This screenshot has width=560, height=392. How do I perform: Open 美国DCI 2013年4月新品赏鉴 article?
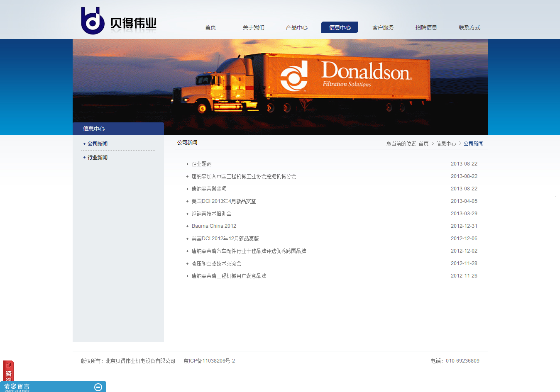(223, 201)
